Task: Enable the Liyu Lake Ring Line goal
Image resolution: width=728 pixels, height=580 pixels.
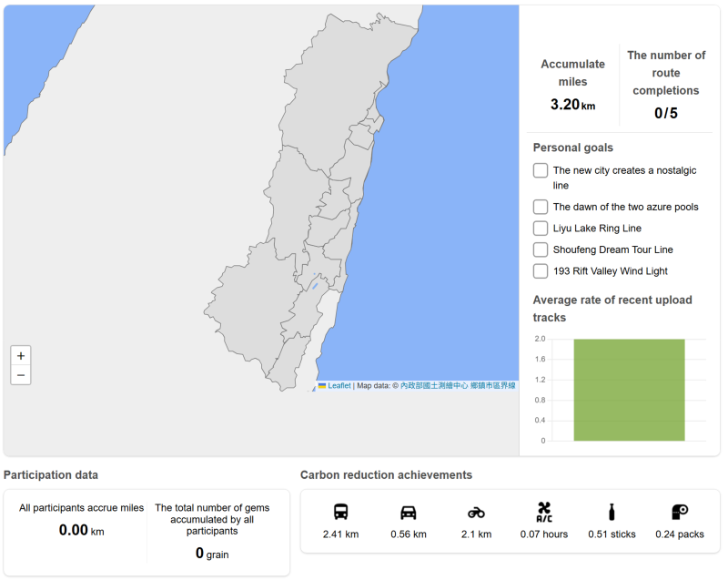Action: (541, 228)
